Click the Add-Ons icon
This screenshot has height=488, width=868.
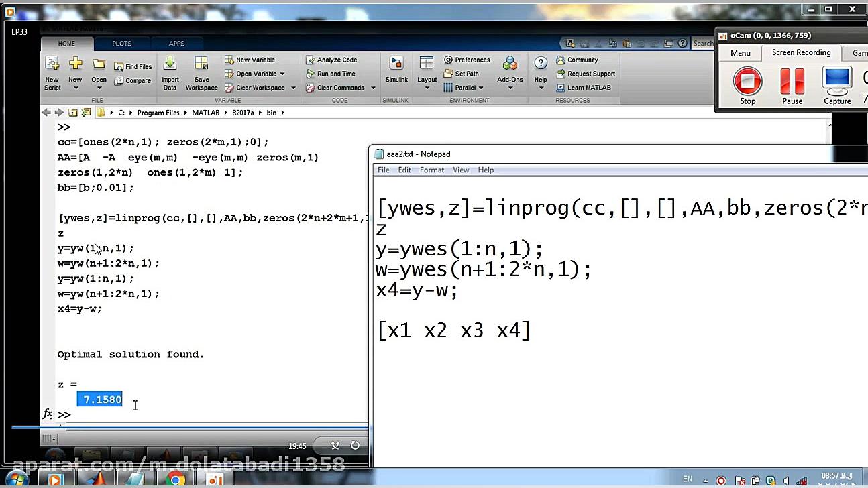point(510,64)
